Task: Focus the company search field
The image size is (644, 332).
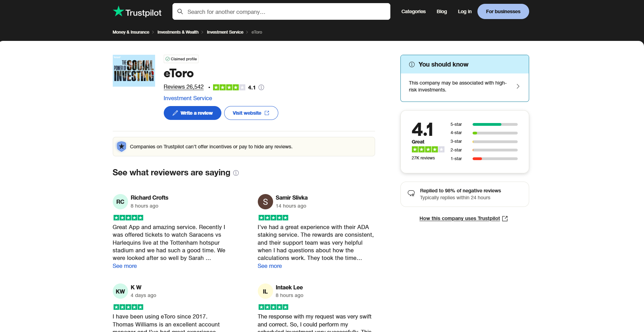Action: click(x=281, y=11)
